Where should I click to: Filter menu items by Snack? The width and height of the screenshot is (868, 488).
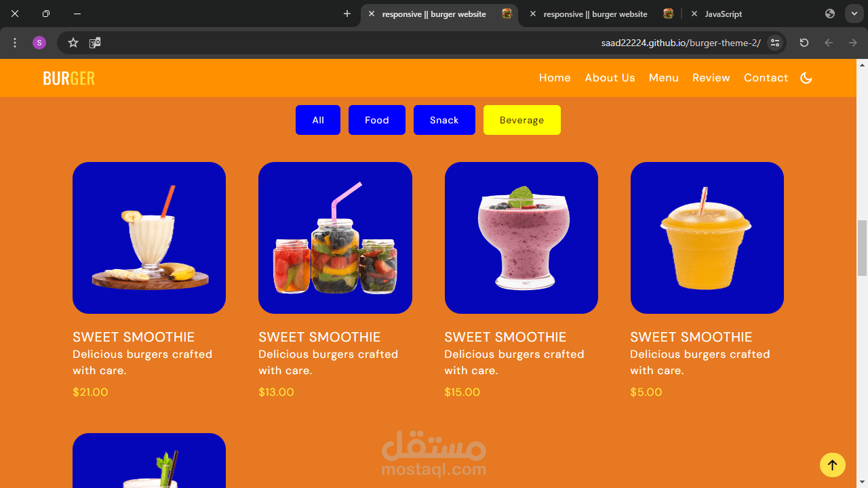point(444,120)
